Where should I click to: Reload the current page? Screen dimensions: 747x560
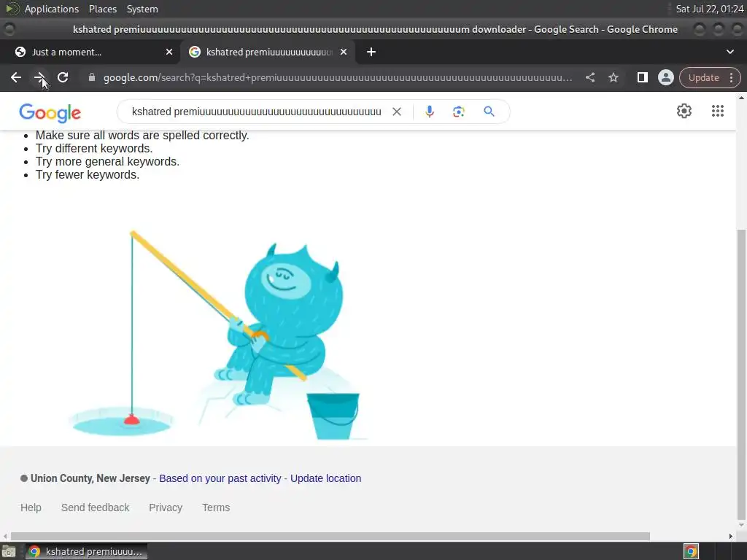click(x=63, y=77)
